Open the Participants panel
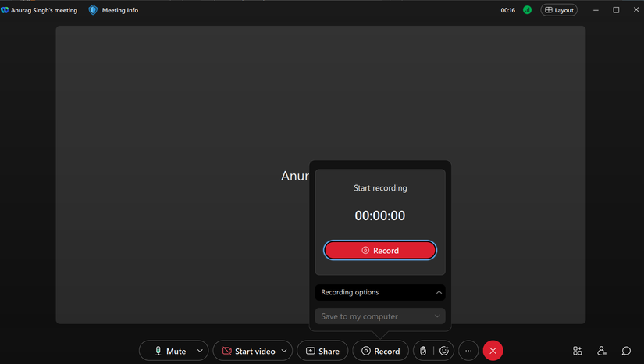Viewport: 644px width, 364px height. pyautogui.click(x=602, y=352)
